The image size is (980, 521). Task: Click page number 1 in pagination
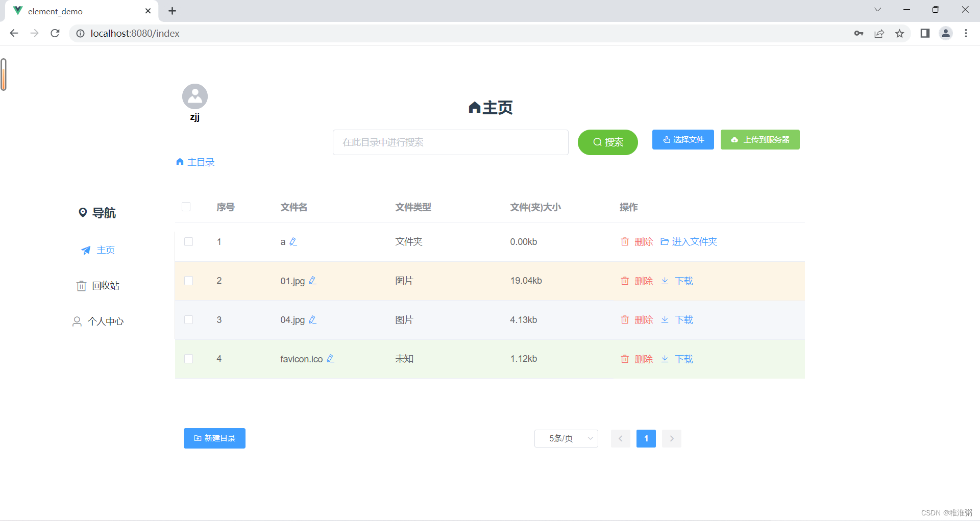[646, 438]
